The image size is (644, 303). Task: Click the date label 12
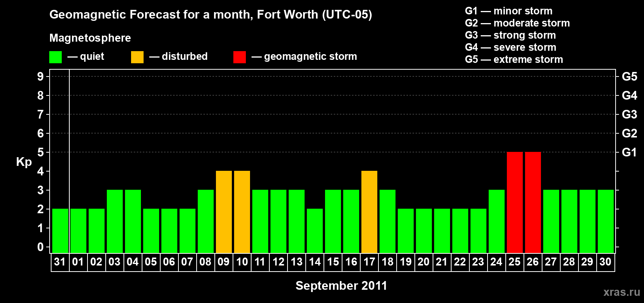278,262
